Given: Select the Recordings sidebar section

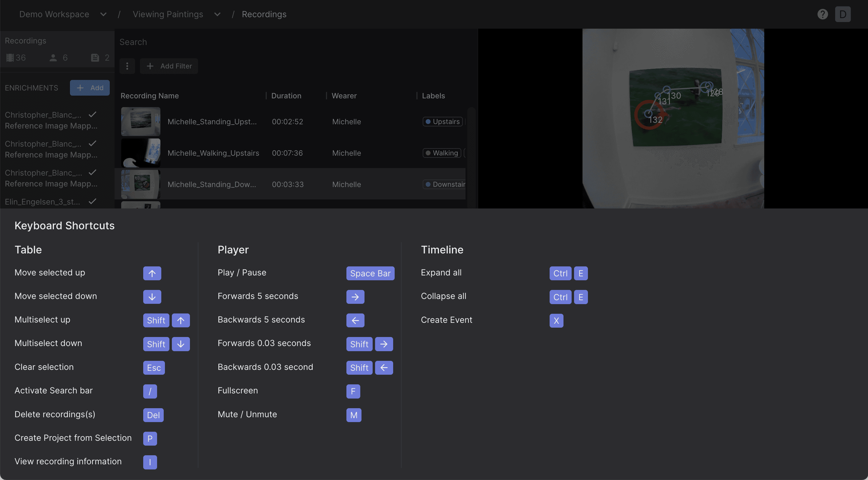Looking at the screenshot, I should [x=26, y=41].
